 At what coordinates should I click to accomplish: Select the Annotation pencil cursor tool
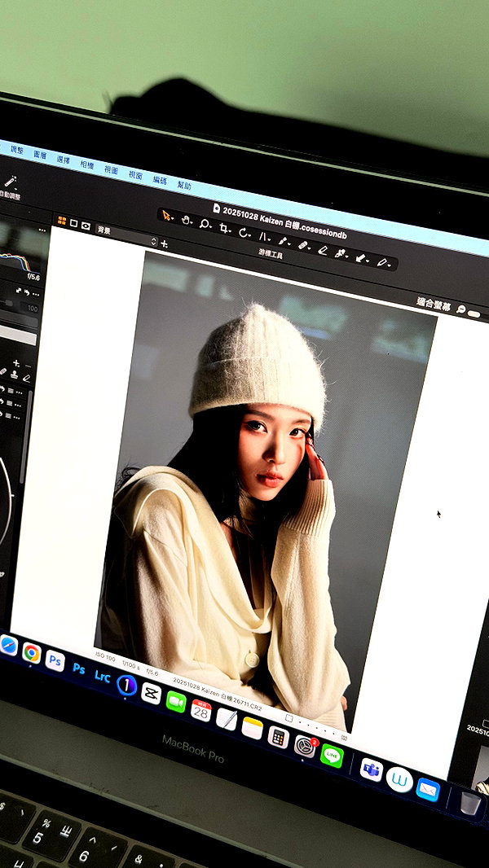383,262
